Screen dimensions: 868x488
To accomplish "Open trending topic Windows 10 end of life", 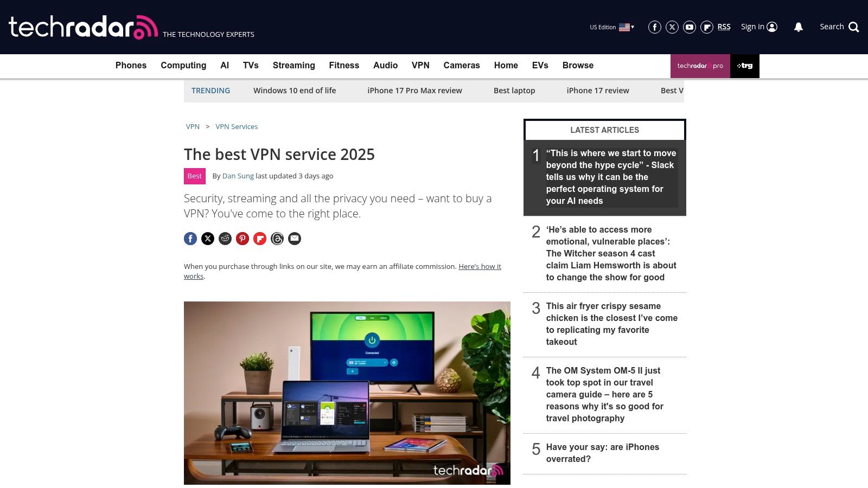I will click(x=295, y=91).
